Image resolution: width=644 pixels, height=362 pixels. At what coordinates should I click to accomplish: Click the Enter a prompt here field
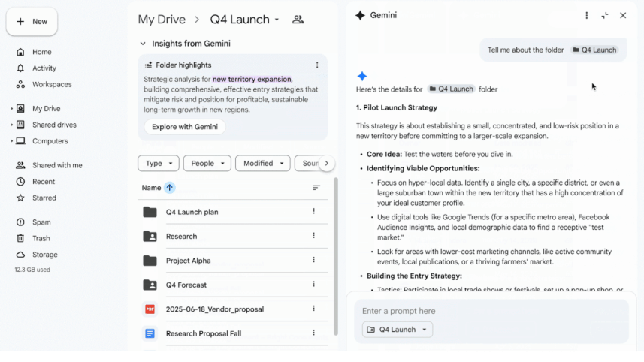491,311
